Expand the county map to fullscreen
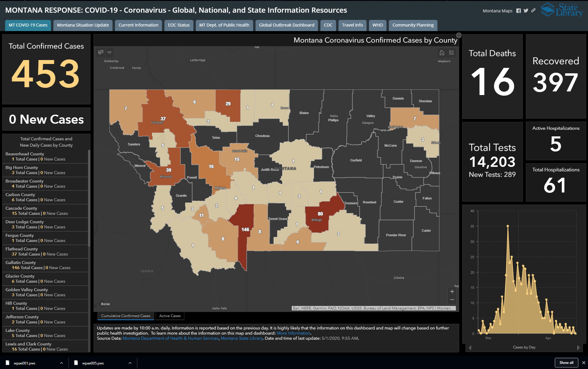The width and height of the screenshot is (588, 369). click(459, 35)
